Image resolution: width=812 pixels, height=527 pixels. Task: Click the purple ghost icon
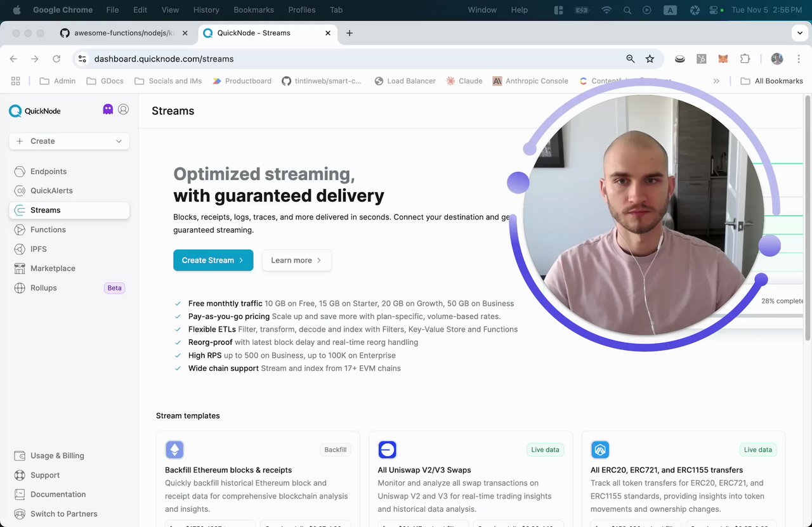(108, 109)
